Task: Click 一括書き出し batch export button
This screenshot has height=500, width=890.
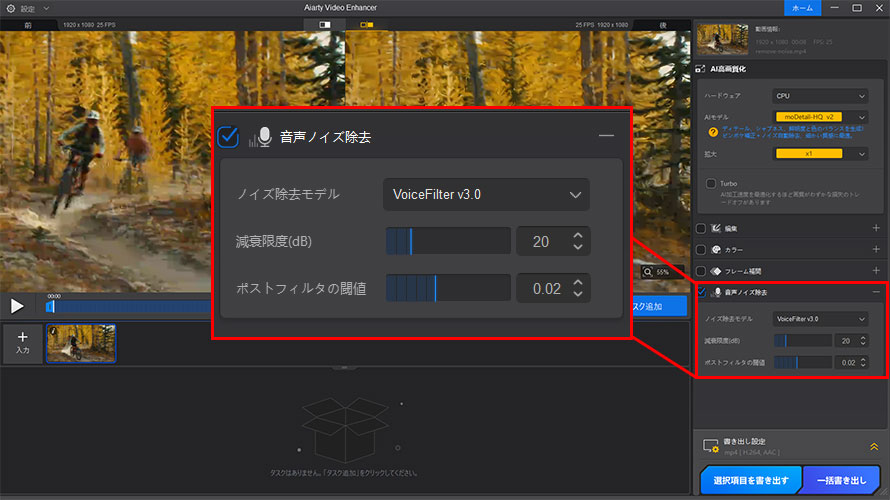Action: click(x=841, y=481)
